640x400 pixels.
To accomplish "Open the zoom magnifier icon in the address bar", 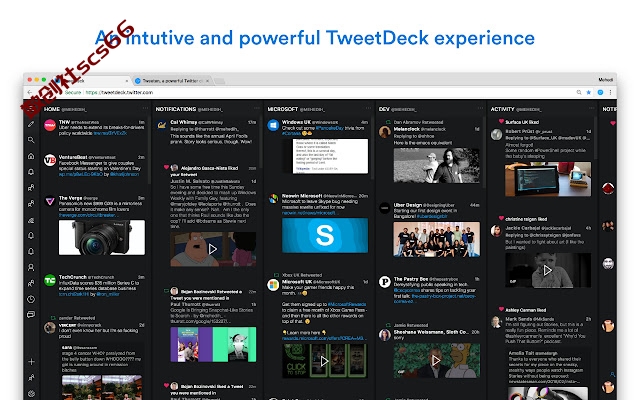I will coord(579,93).
